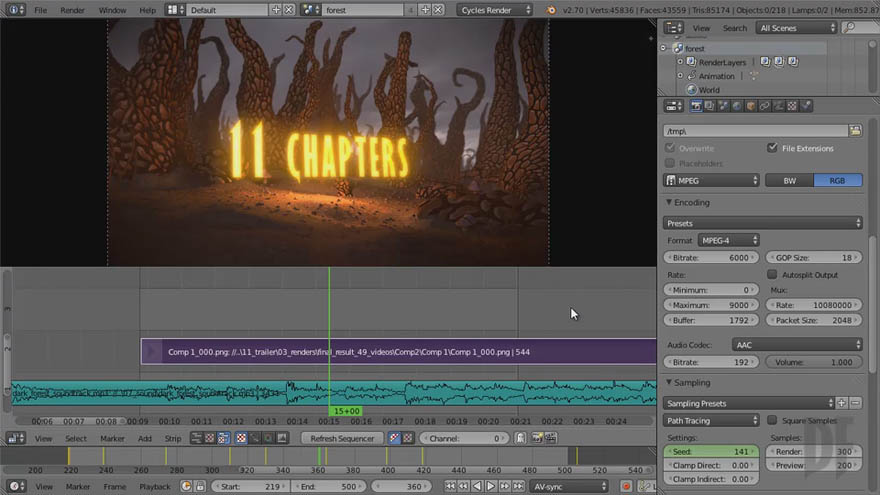Image resolution: width=880 pixels, height=495 pixels.
Task: Toggle the lock time to other windows icon
Action: click(200, 486)
